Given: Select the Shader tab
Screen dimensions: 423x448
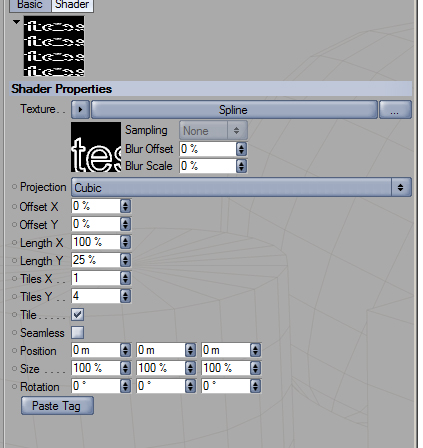Looking at the screenshot, I should pos(72,5).
